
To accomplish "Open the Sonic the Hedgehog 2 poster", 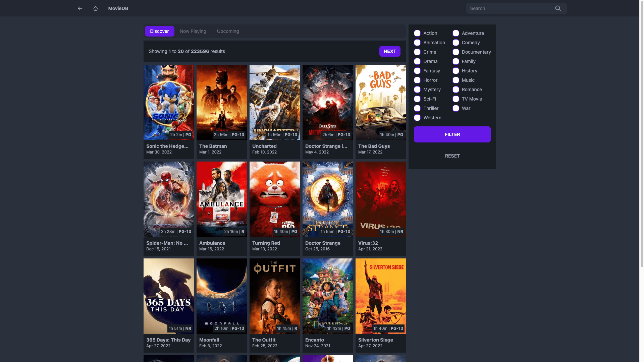I will point(169,102).
